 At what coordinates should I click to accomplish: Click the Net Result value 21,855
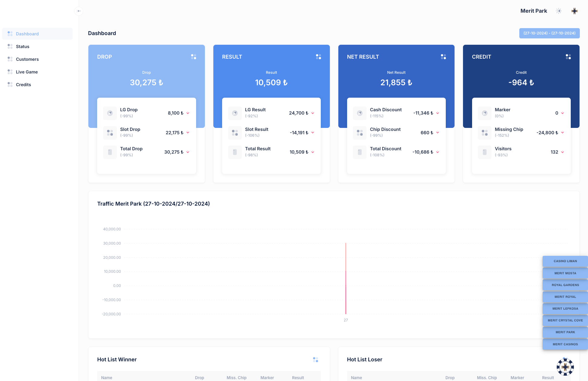pyautogui.click(x=396, y=83)
